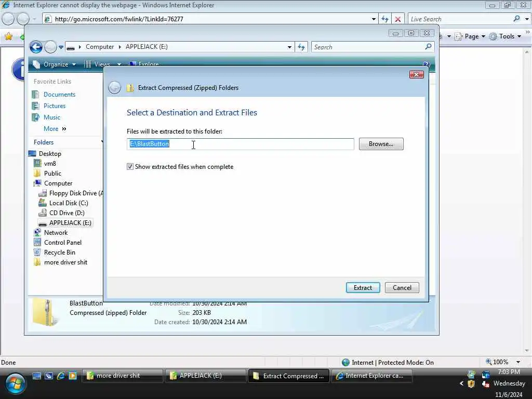The height and width of the screenshot is (399, 532).
Task: Show hidden tray icons arrow
Action: pos(461,383)
